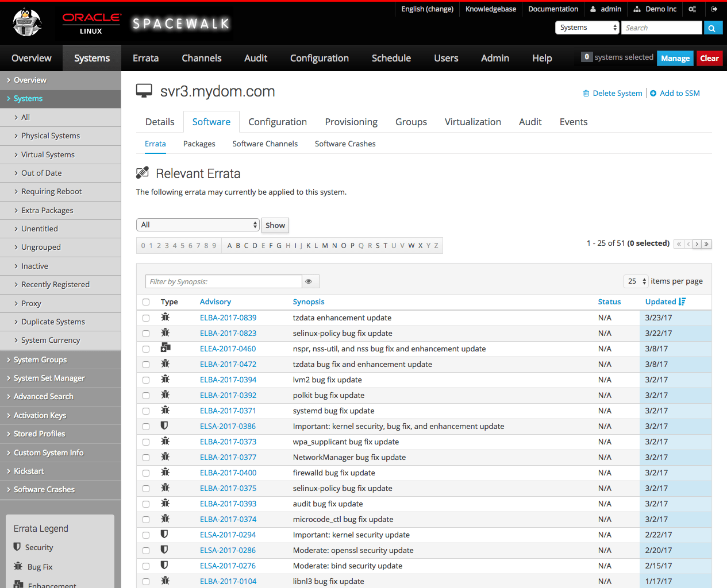Clear the selected systems
Screen dimensions: 727x588
point(709,58)
